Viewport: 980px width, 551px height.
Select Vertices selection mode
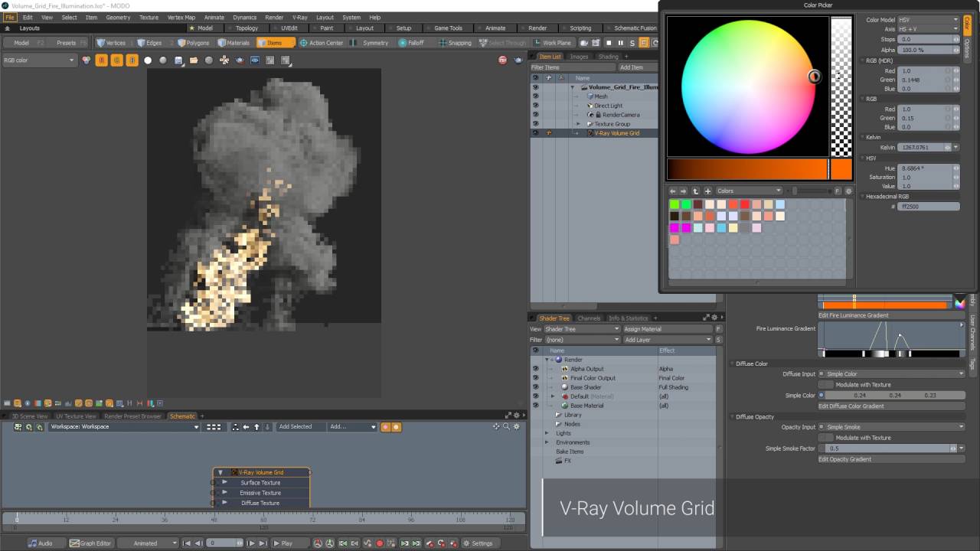pos(111,43)
